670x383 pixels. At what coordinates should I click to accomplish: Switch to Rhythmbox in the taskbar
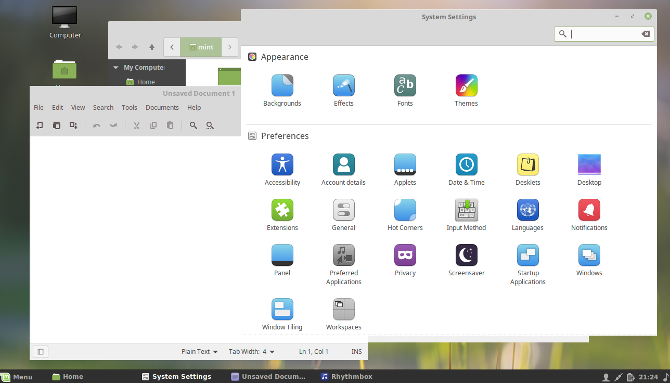[x=347, y=377]
